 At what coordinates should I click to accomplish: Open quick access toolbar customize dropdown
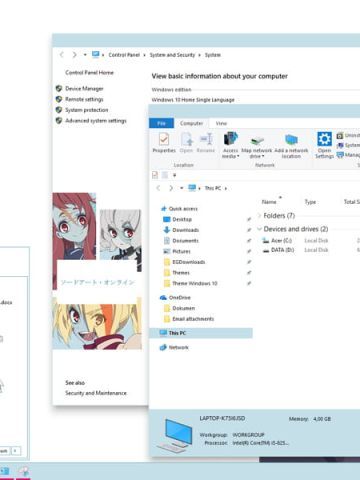click(174, 175)
